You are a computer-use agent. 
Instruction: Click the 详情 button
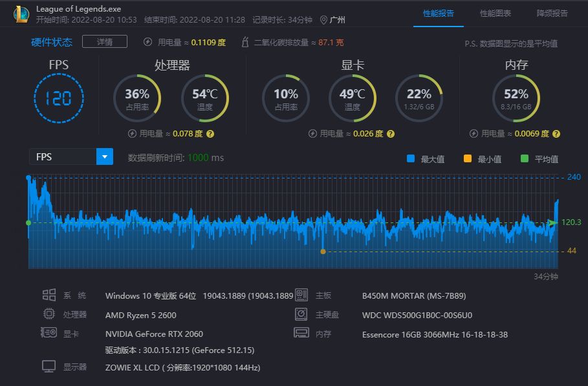click(x=105, y=42)
